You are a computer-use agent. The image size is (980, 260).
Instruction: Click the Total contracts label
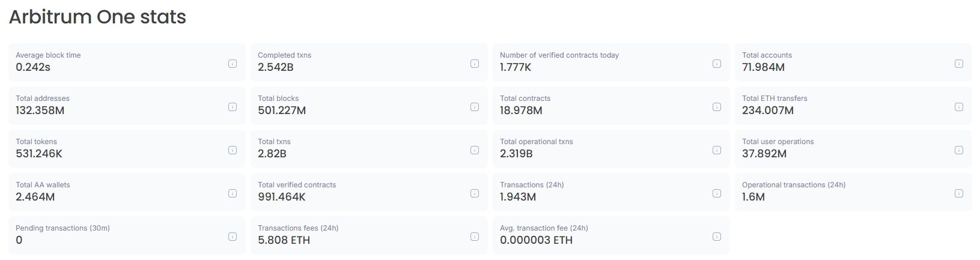pyautogui.click(x=525, y=98)
